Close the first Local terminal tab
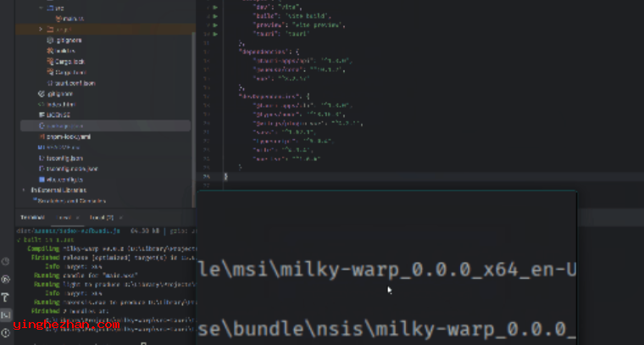The height and width of the screenshot is (345, 644). click(77, 217)
